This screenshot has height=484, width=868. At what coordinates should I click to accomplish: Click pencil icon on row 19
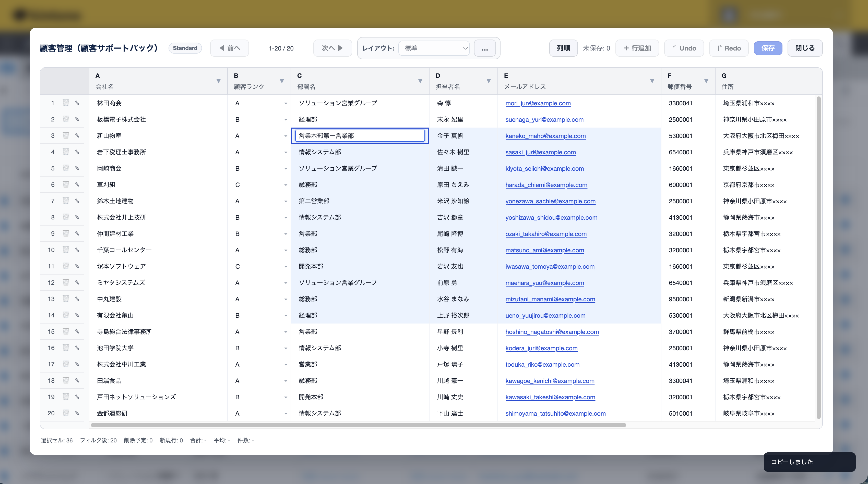pos(77,397)
